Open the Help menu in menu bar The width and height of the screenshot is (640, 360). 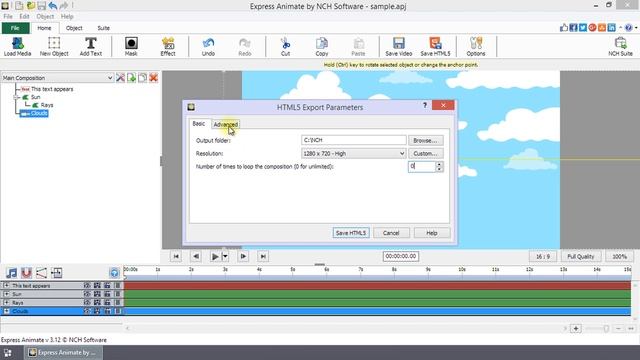(67, 16)
